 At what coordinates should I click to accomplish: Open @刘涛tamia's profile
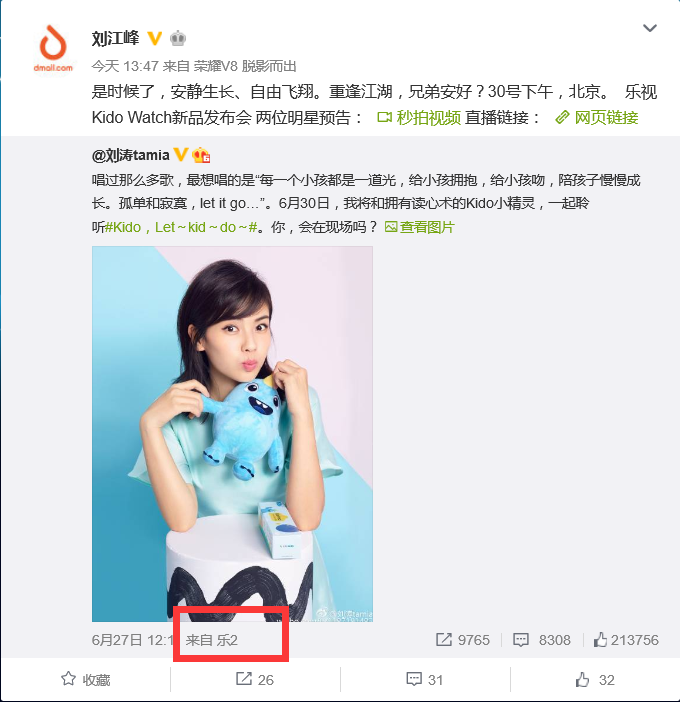[130, 155]
